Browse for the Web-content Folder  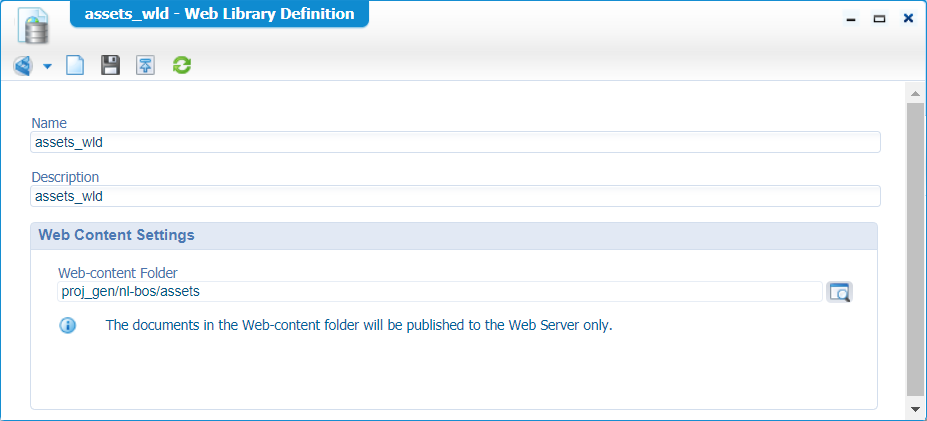pyautogui.click(x=839, y=292)
